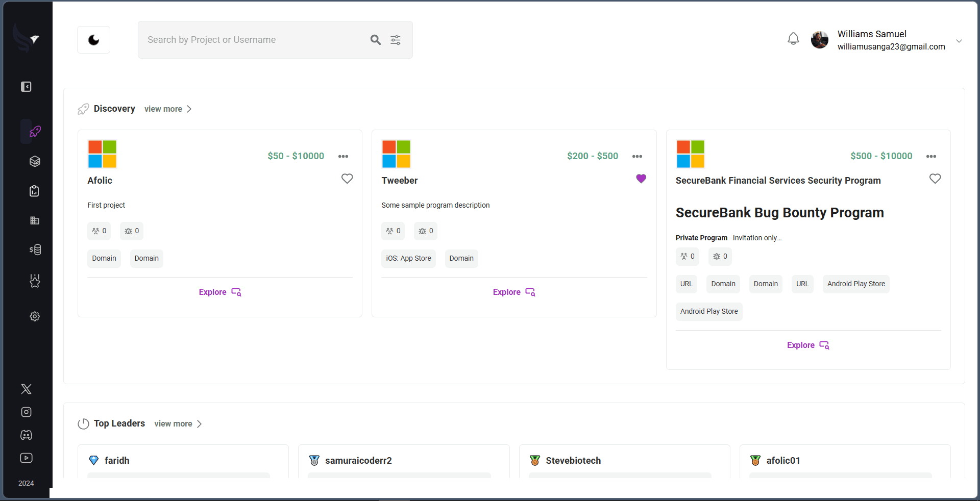Click view more next to Discovery

coord(168,109)
